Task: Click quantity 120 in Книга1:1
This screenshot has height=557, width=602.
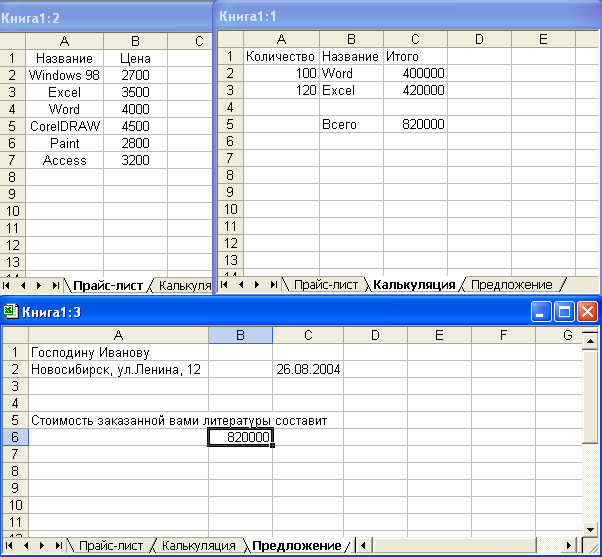Action: click(281, 90)
